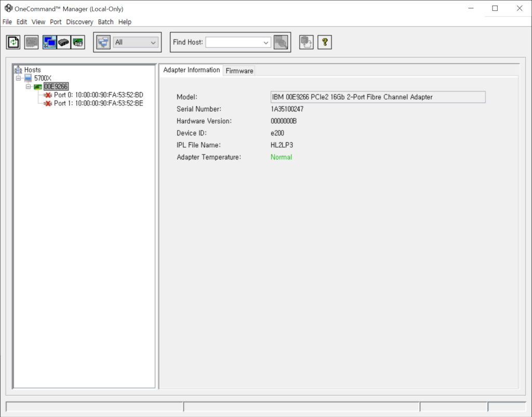The height and width of the screenshot is (417, 532).
Task: Select the fabric view toolbar icon
Action: (x=64, y=42)
